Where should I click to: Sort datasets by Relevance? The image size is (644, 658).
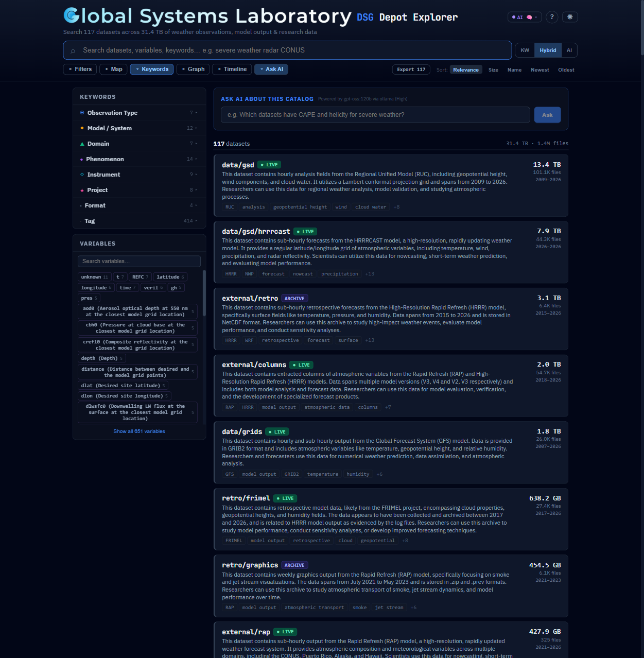pyautogui.click(x=466, y=70)
